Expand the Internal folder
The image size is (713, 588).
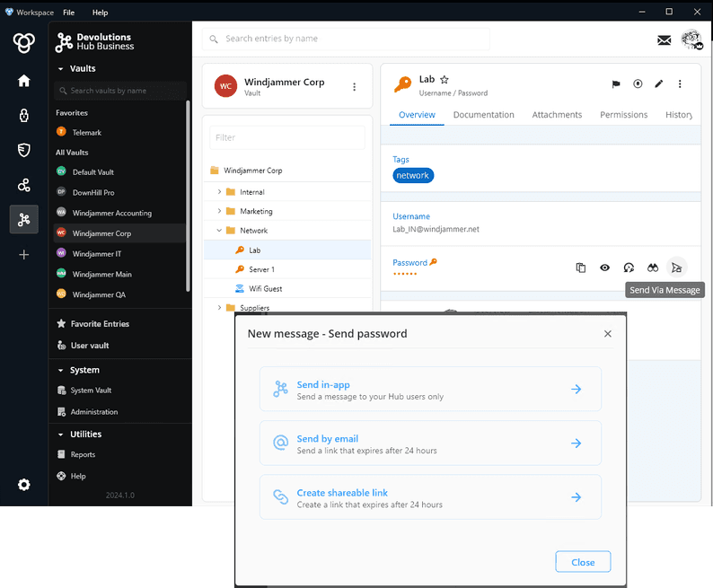pos(219,192)
